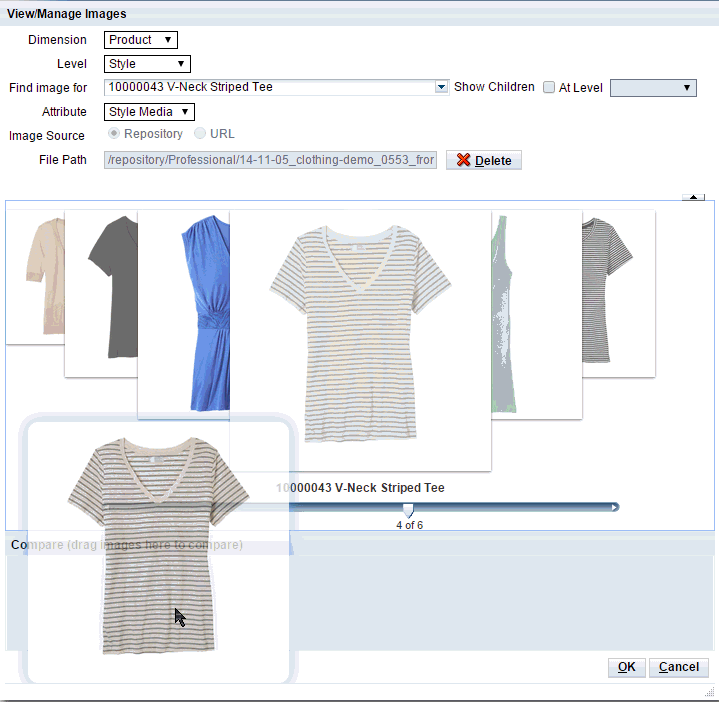Open the Attribute dropdown showing Style Media
Image resolution: width=719 pixels, height=702 pixels.
149,112
